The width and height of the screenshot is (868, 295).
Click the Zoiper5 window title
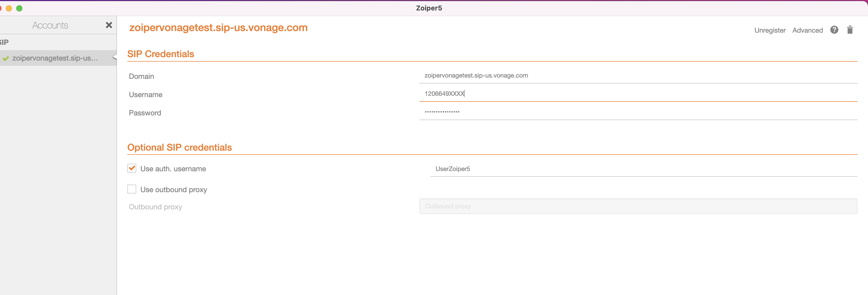[x=429, y=8]
